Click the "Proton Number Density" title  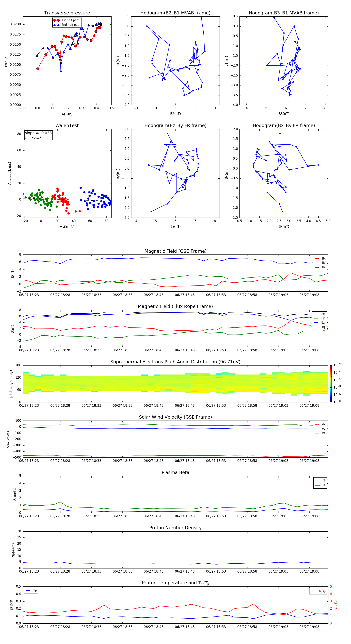(x=175, y=528)
